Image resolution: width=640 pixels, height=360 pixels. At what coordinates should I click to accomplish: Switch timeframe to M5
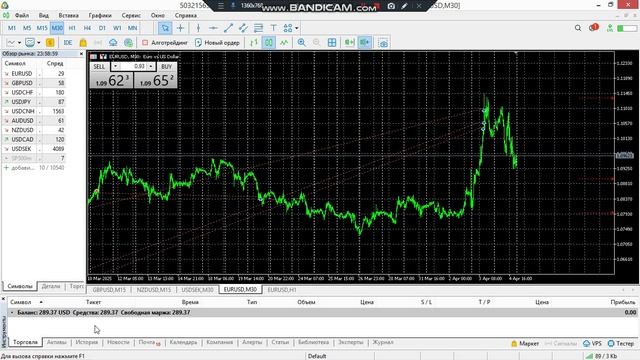tap(27, 28)
